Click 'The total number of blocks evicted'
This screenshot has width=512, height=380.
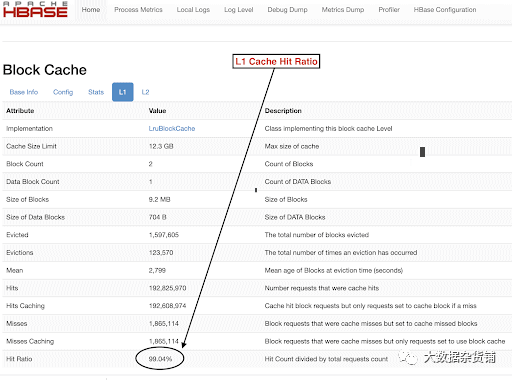pyautogui.click(x=317, y=235)
